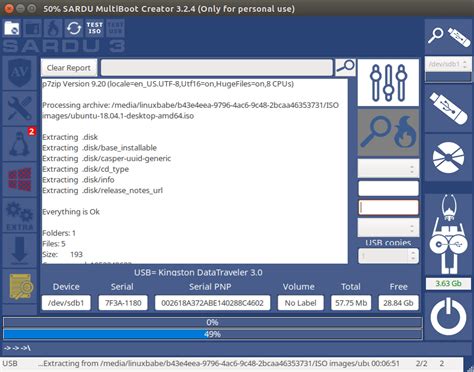The width and height of the screenshot is (474, 372).
Task: Click the search and burn flame icon
Action: point(388,133)
